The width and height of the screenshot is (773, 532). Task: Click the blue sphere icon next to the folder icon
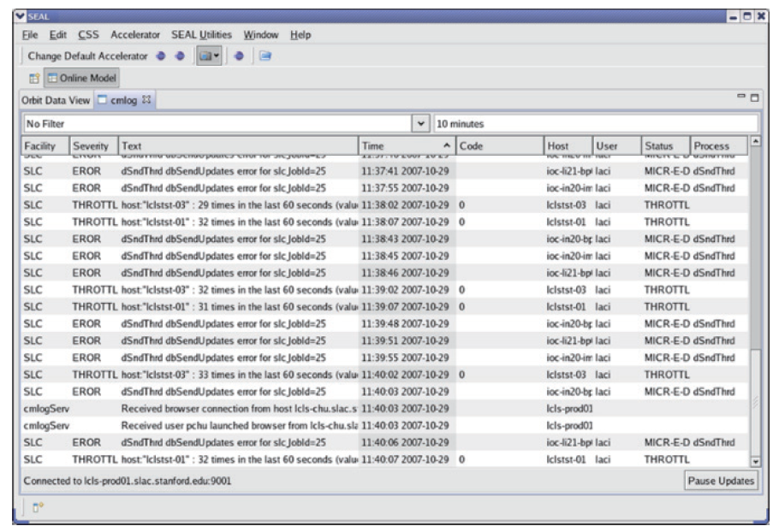239,56
